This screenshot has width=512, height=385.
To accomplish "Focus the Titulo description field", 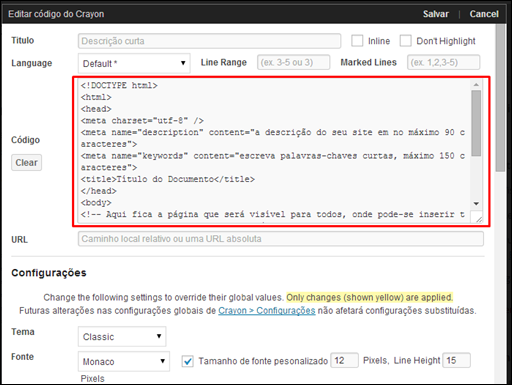I will click(x=209, y=41).
